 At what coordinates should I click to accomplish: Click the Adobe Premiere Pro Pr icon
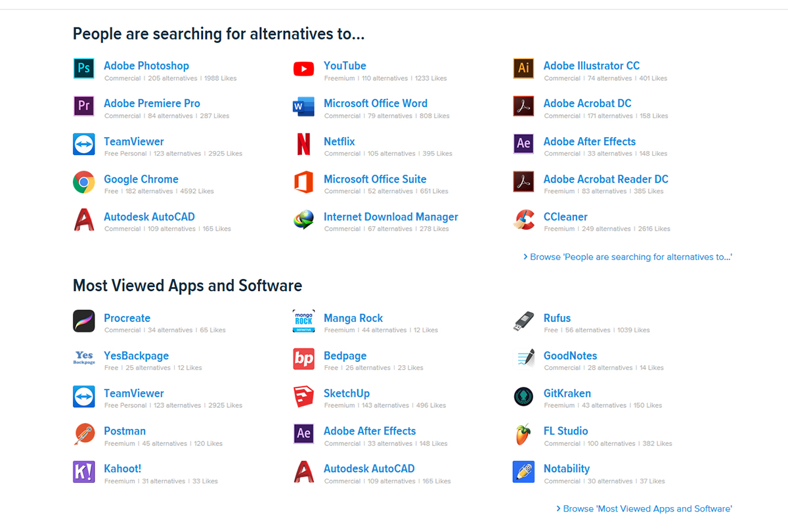coord(84,106)
